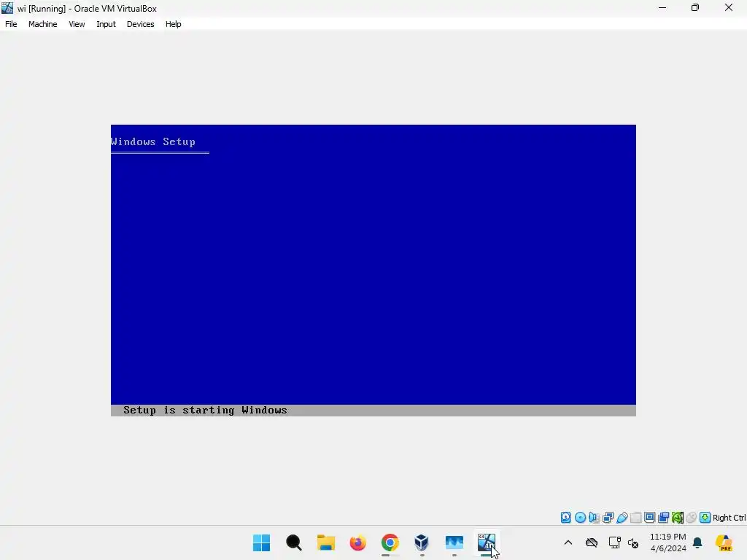This screenshot has height=560, width=747.
Task: Click the cloud sync tray icon
Action: 592,542
